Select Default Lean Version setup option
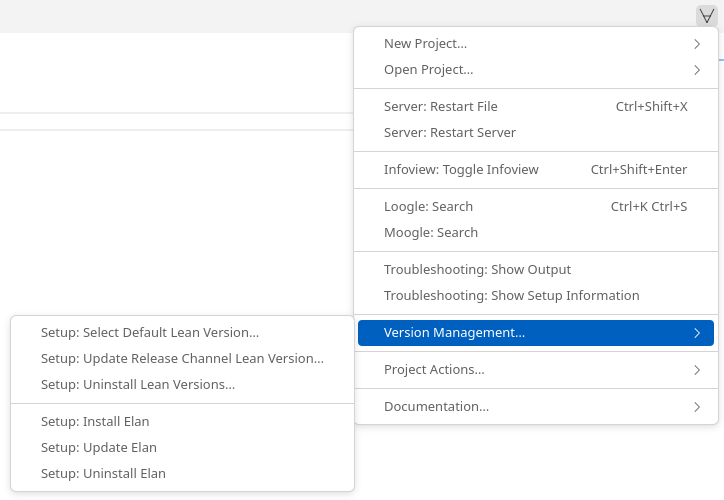This screenshot has height=500, width=724. (182, 332)
